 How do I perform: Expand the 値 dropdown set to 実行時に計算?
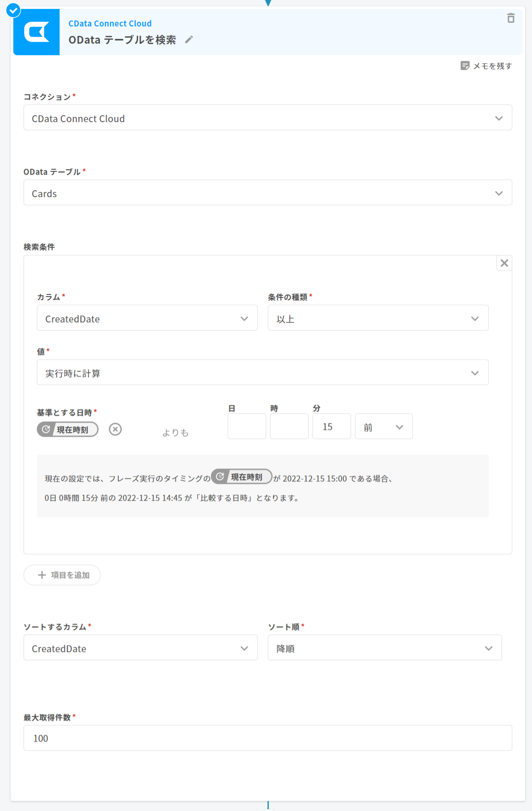click(262, 372)
